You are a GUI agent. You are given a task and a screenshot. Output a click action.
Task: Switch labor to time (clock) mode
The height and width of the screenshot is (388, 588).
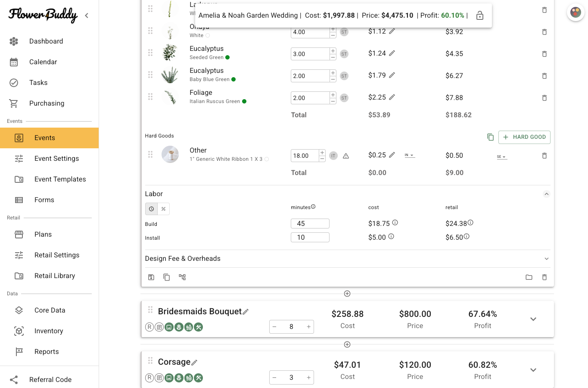(152, 209)
